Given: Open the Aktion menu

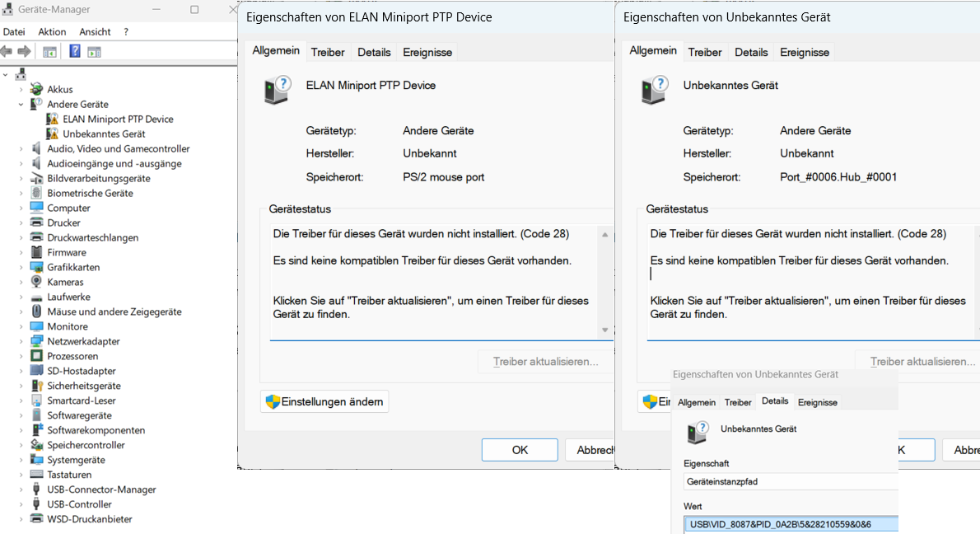Looking at the screenshot, I should [x=52, y=31].
